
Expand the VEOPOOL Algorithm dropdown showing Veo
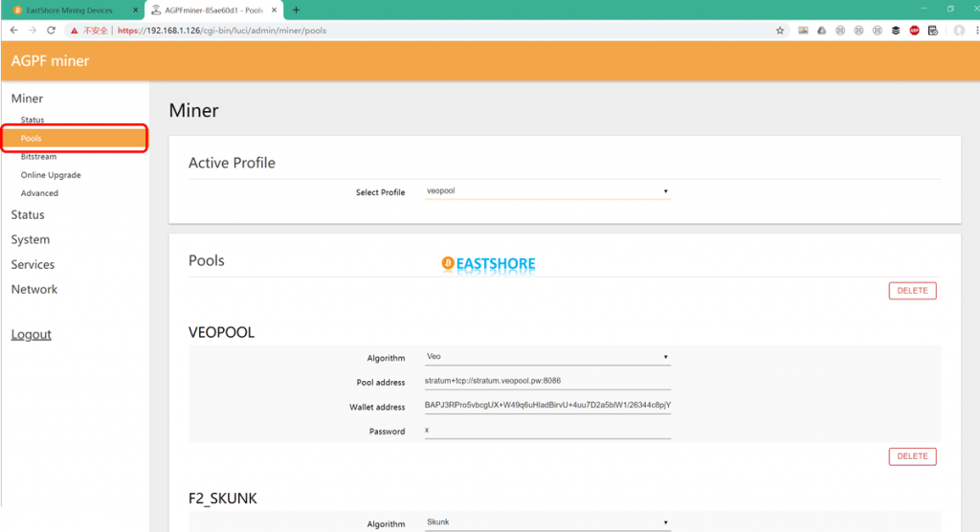coord(547,358)
